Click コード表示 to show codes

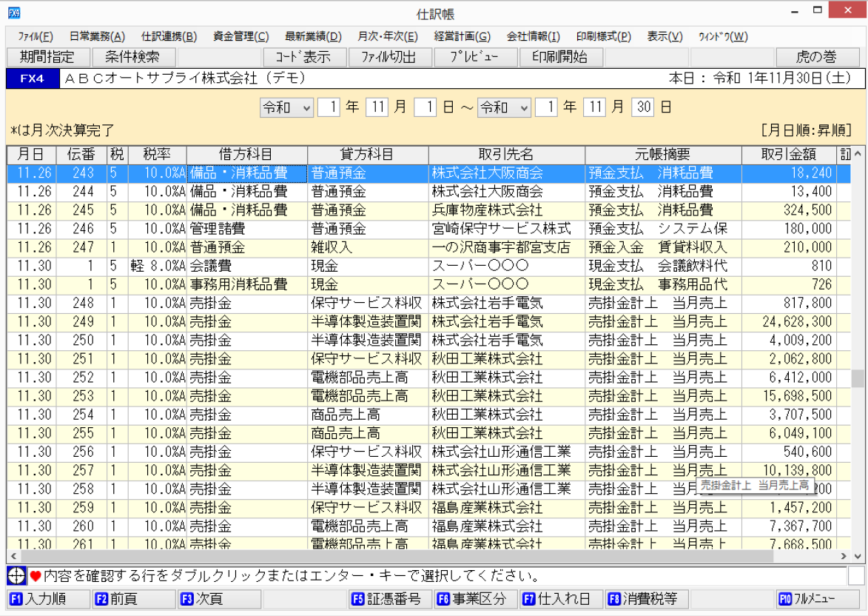304,57
